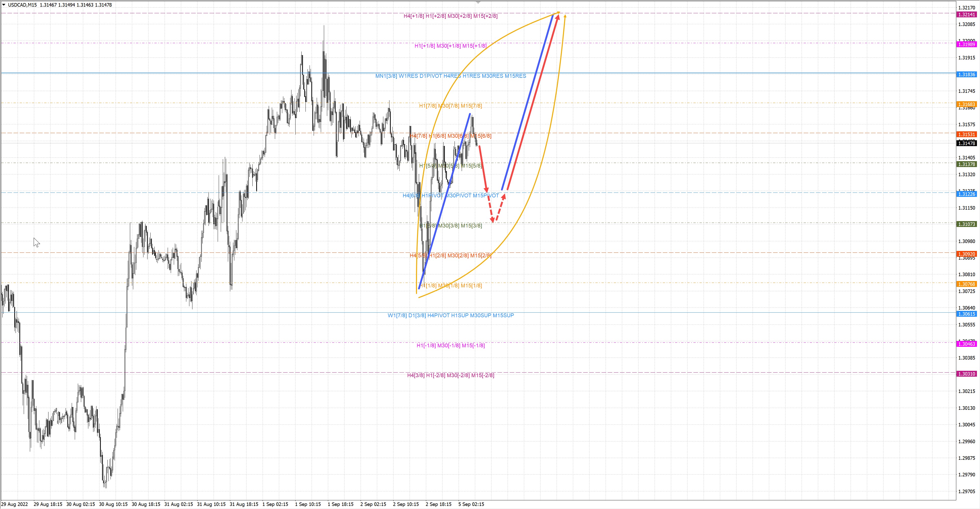Click the 5 Sep 02:15 time label

point(471,504)
